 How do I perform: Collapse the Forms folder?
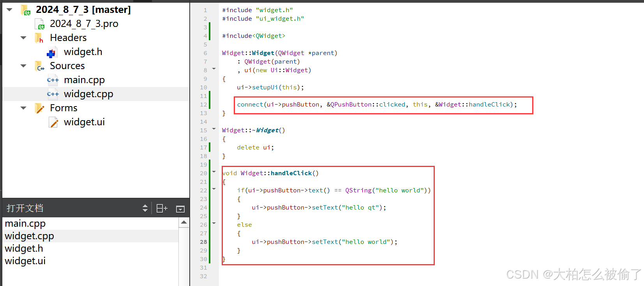pyautogui.click(x=23, y=108)
